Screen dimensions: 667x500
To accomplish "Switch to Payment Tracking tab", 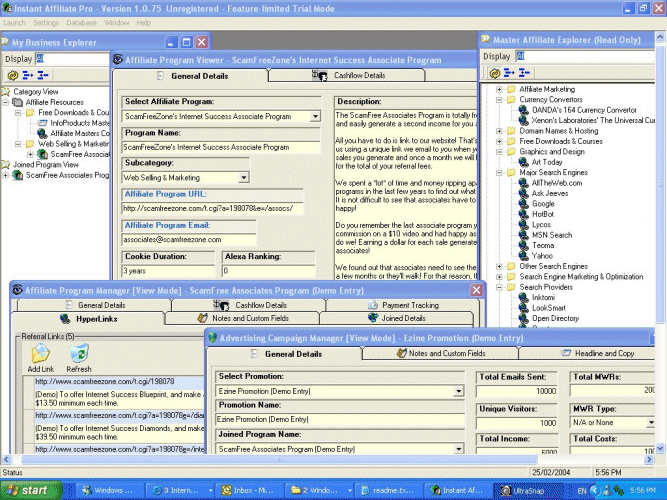I will [402, 305].
